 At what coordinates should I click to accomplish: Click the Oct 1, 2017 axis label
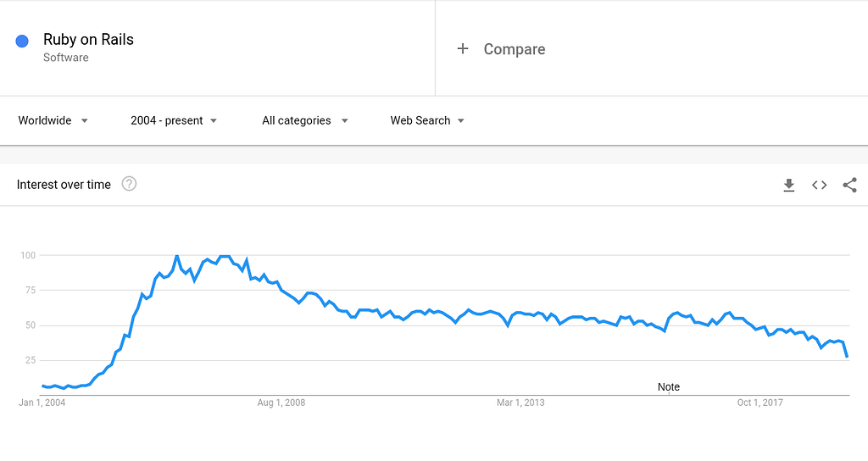[x=760, y=403]
